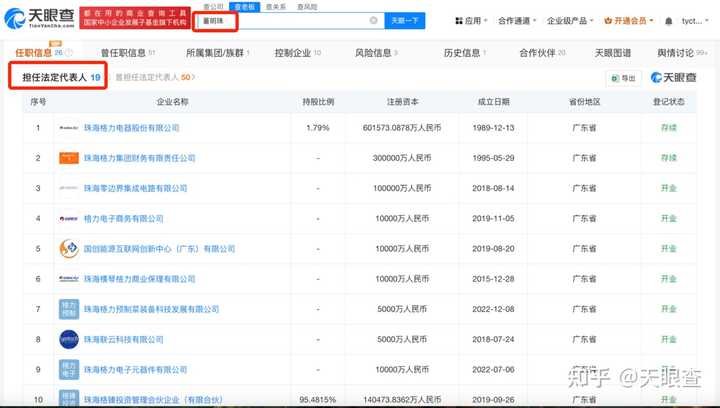Click the round logo of 国创能源互联网创新中心
Viewport: 720px width, 408px height.
point(69,249)
